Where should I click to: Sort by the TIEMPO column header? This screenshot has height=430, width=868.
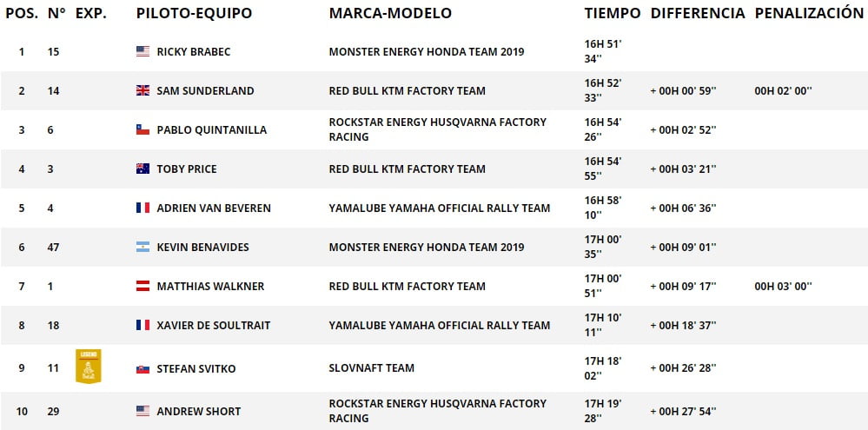tap(612, 14)
